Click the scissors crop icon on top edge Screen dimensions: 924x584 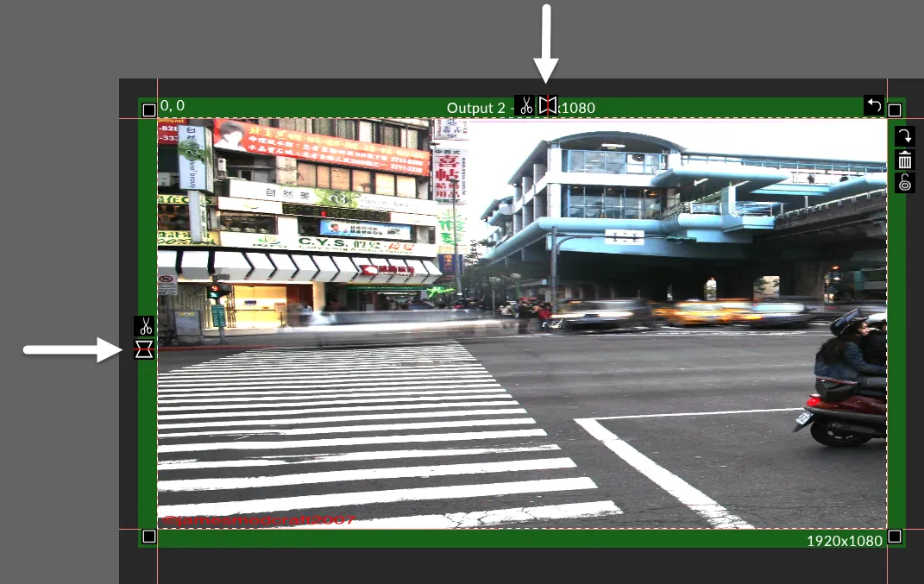click(x=525, y=106)
